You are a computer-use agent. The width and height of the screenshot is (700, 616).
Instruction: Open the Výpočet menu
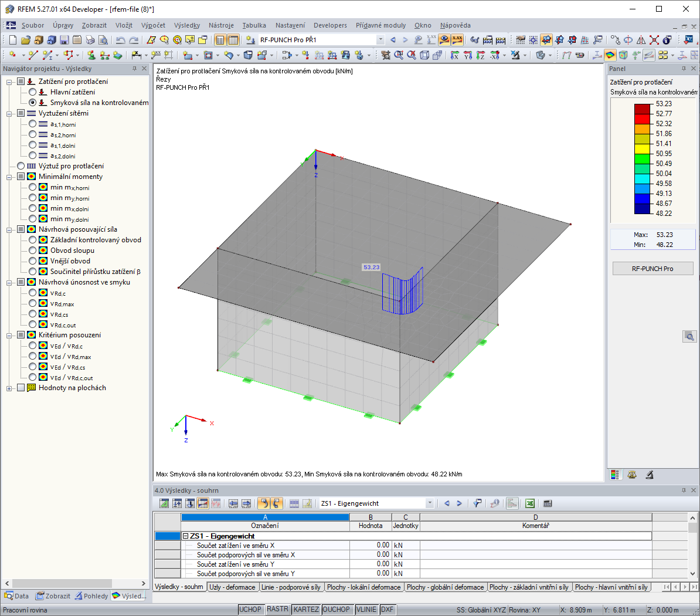point(153,25)
